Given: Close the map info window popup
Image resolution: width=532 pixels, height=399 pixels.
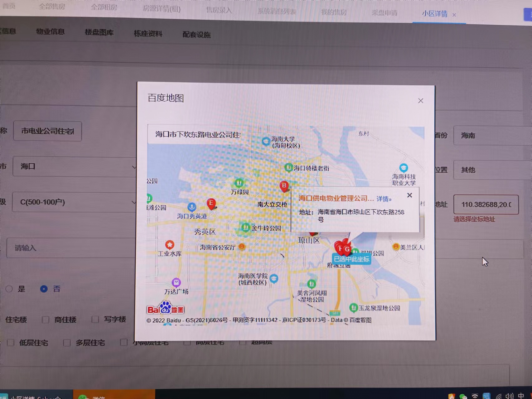Looking at the screenshot, I should pyautogui.click(x=409, y=195).
